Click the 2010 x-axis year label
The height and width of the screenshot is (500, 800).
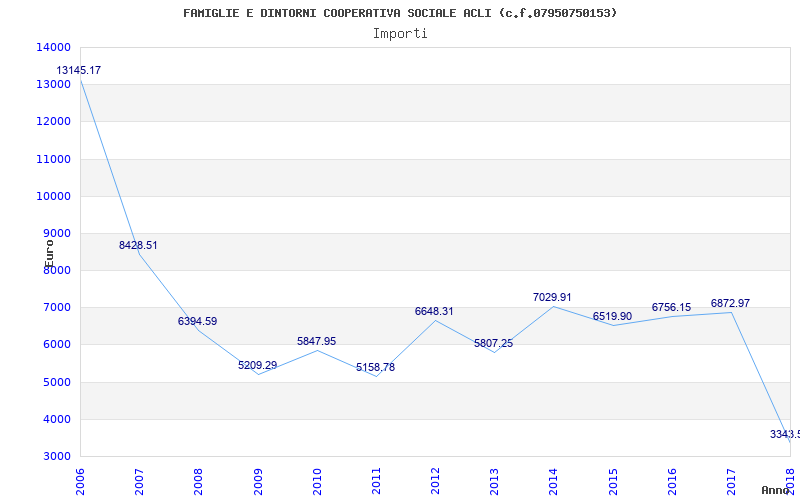point(317,481)
